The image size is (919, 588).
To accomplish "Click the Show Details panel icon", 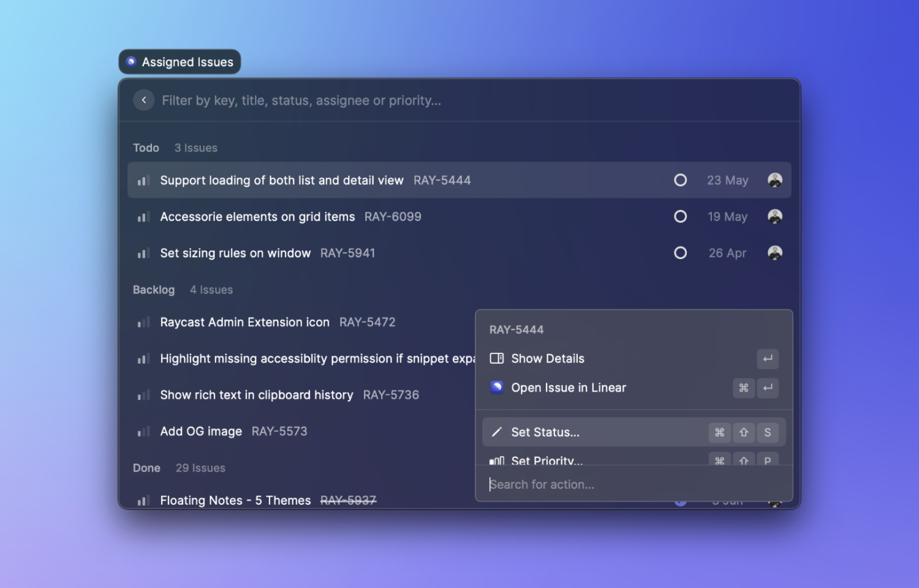I will tap(497, 358).
